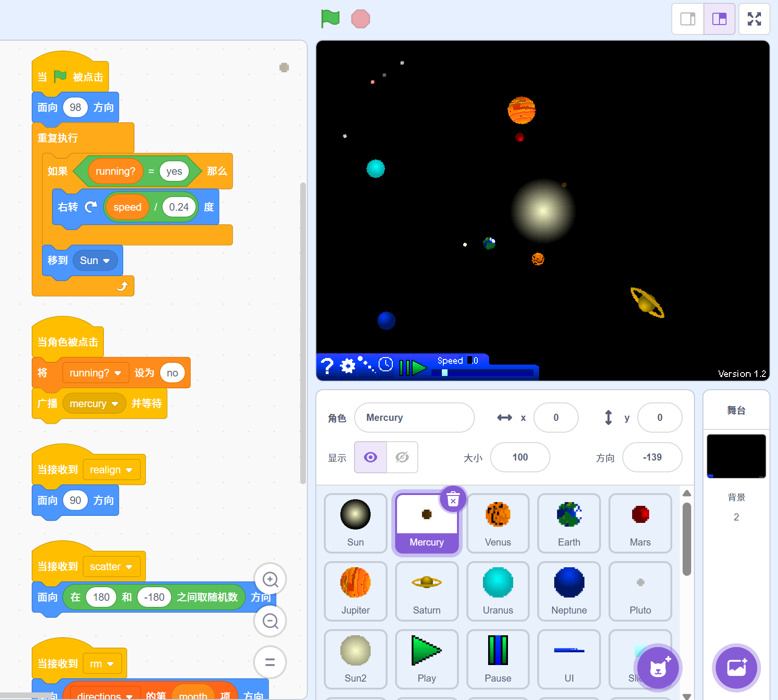Click the Speed slider on the stage
The width and height of the screenshot is (778, 700).
tap(482, 373)
